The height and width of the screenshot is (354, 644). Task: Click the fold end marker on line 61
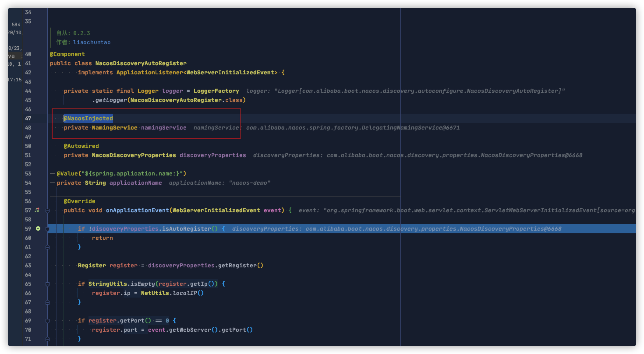(x=48, y=247)
